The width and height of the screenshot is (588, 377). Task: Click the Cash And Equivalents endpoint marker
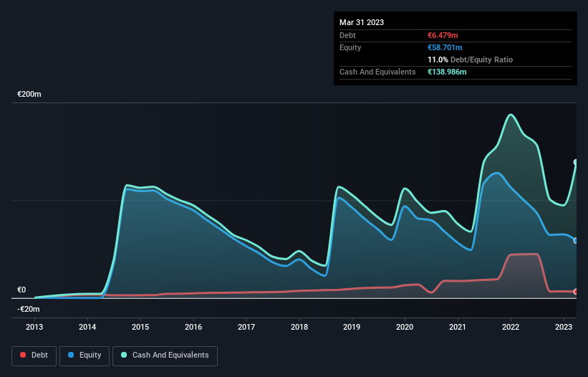(576, 162)
